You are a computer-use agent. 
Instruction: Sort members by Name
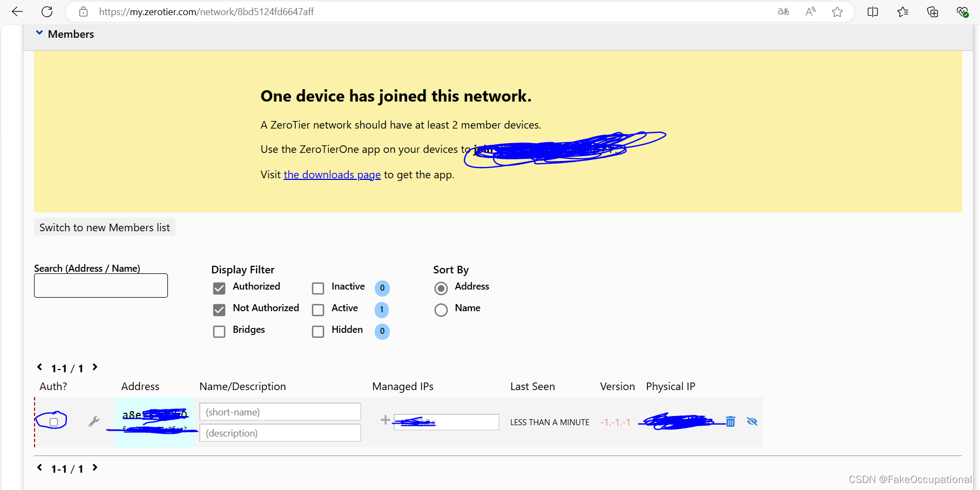tap(441, 310)
